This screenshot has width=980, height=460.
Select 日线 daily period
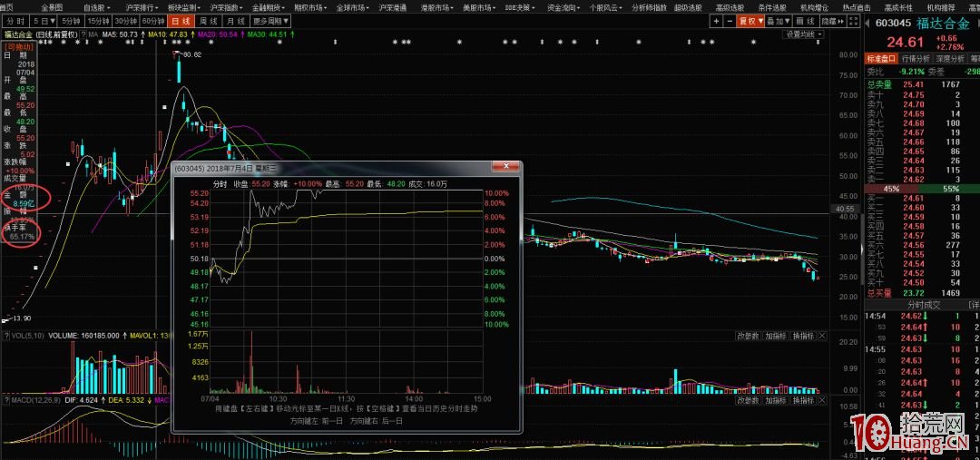coord(181,21)
